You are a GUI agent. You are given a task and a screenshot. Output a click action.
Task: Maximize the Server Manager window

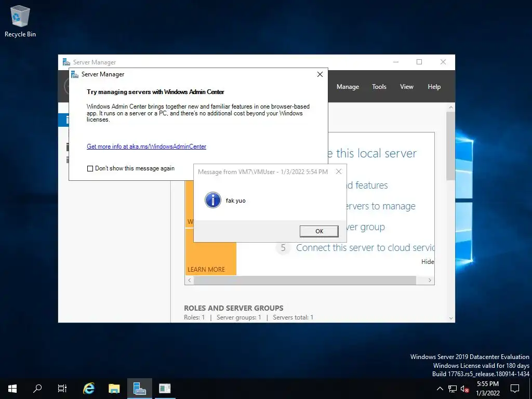(419, 62)
